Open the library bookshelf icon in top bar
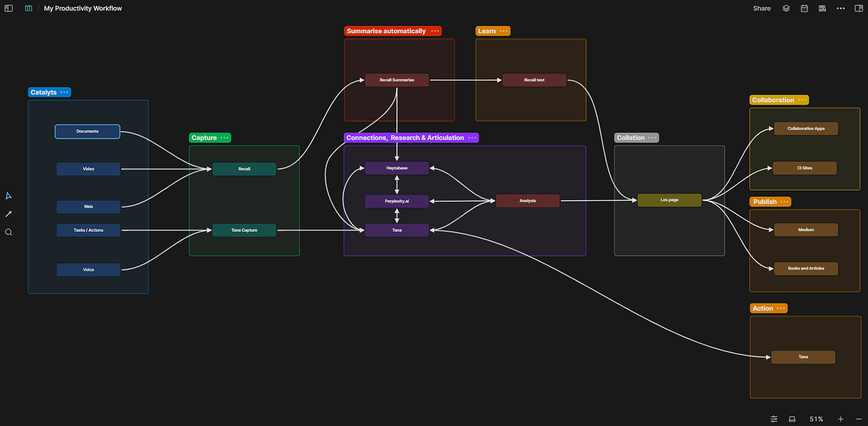 pos(822,8)
